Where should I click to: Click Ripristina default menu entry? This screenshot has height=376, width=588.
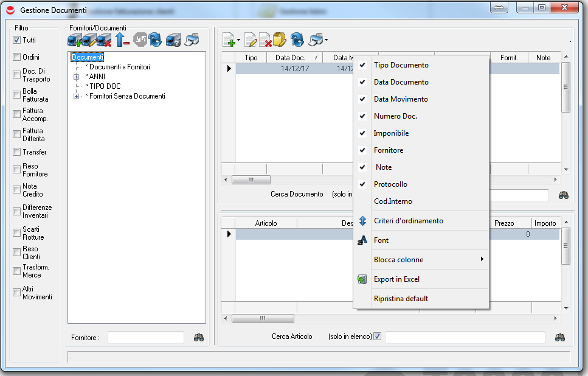tap(401, 299)
